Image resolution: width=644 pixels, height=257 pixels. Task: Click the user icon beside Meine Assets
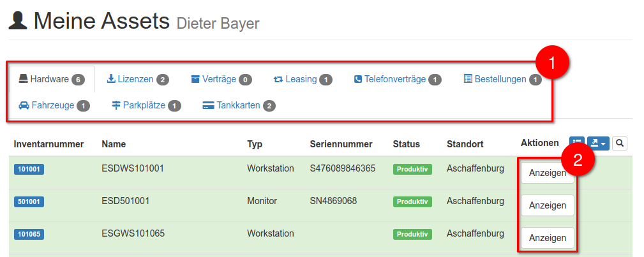(x=18, y=22)
